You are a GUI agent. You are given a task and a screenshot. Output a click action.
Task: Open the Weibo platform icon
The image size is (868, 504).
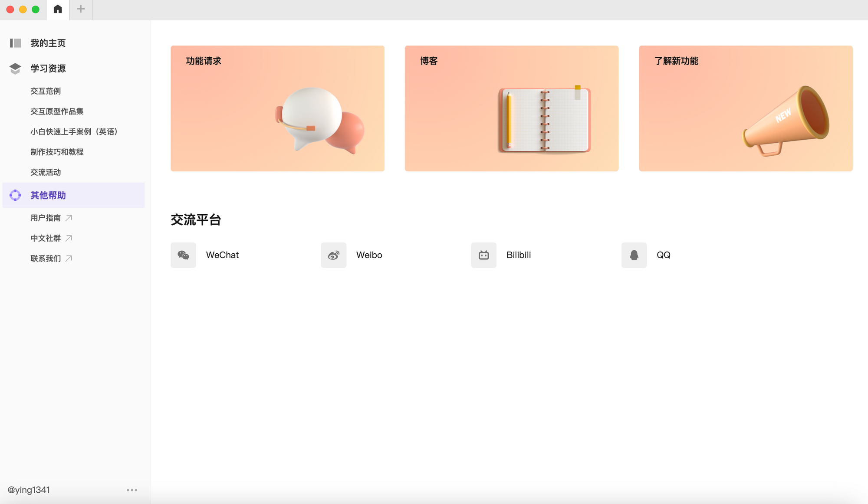(333, 255)
